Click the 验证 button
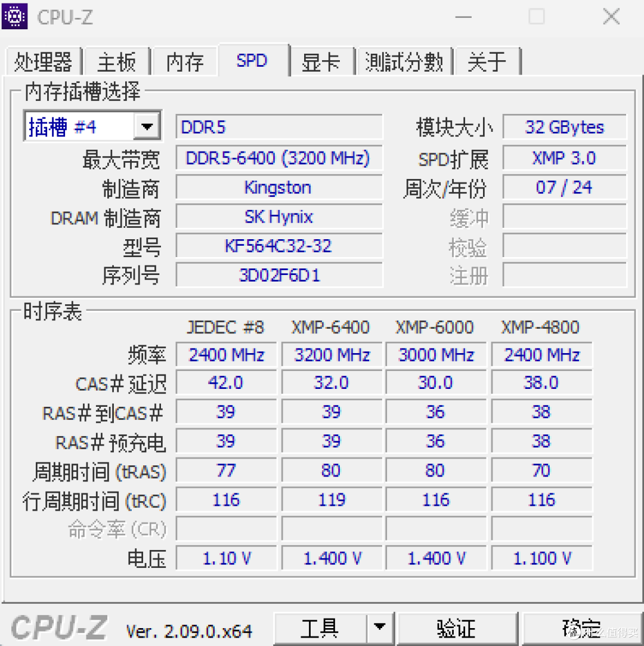The width and height of the screenshot is (644, 646). click(457, 629)
